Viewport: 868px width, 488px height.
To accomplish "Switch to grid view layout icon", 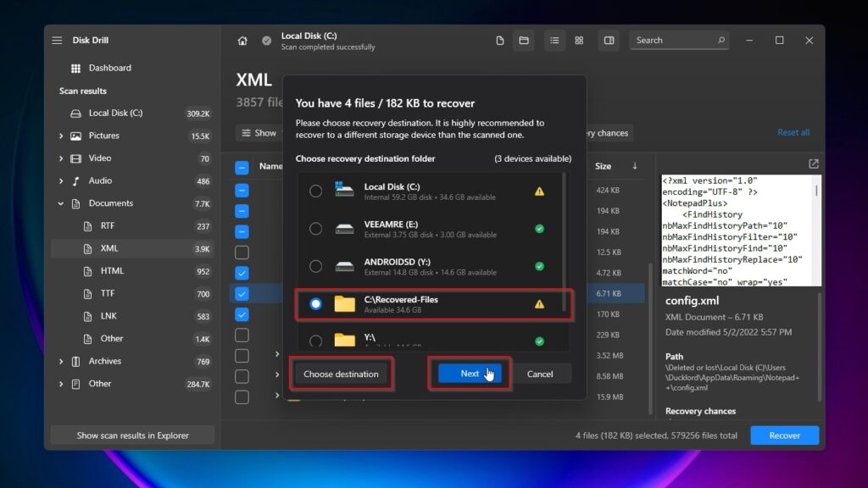I will [x=579, y=41].
